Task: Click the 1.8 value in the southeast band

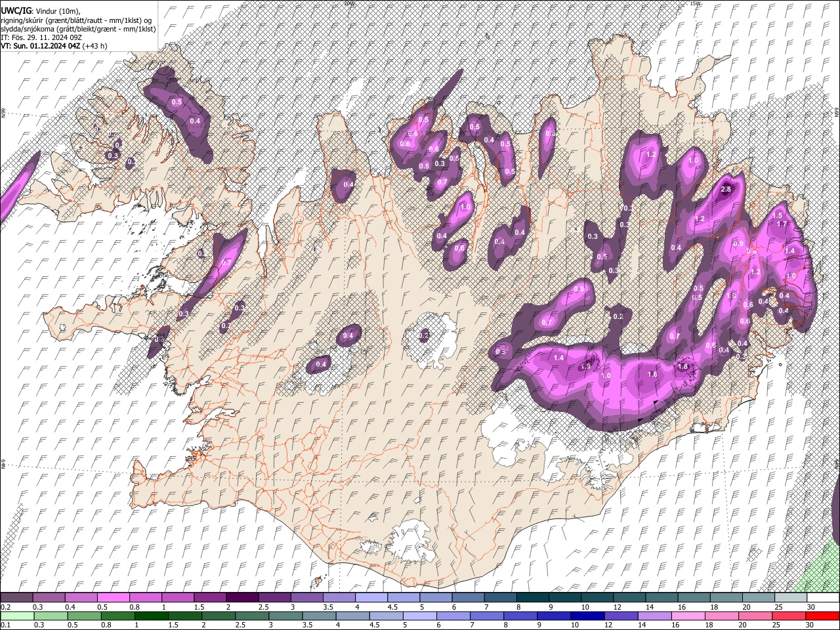Action: point(682,367)
